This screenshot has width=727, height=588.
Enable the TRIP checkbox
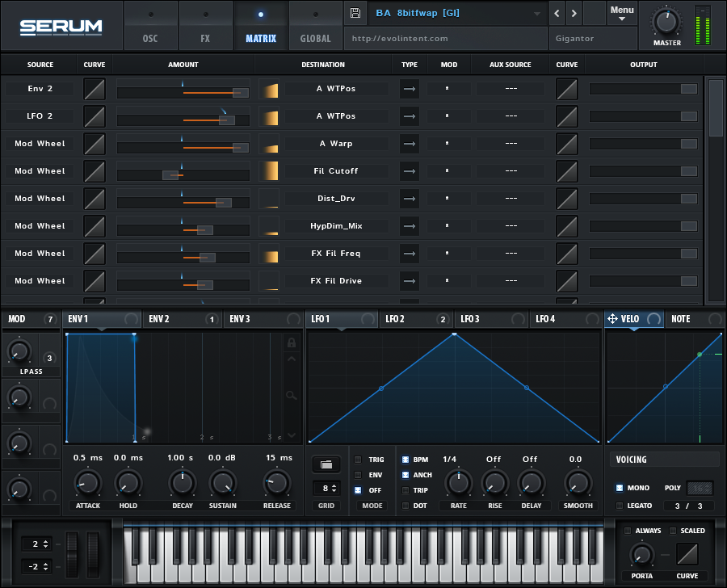[406, 490]
